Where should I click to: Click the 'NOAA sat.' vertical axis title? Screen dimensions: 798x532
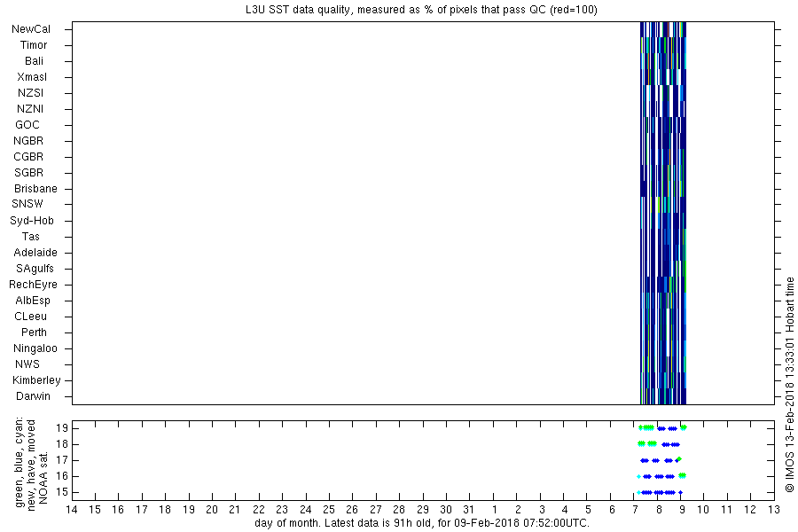tap(43, 478)
